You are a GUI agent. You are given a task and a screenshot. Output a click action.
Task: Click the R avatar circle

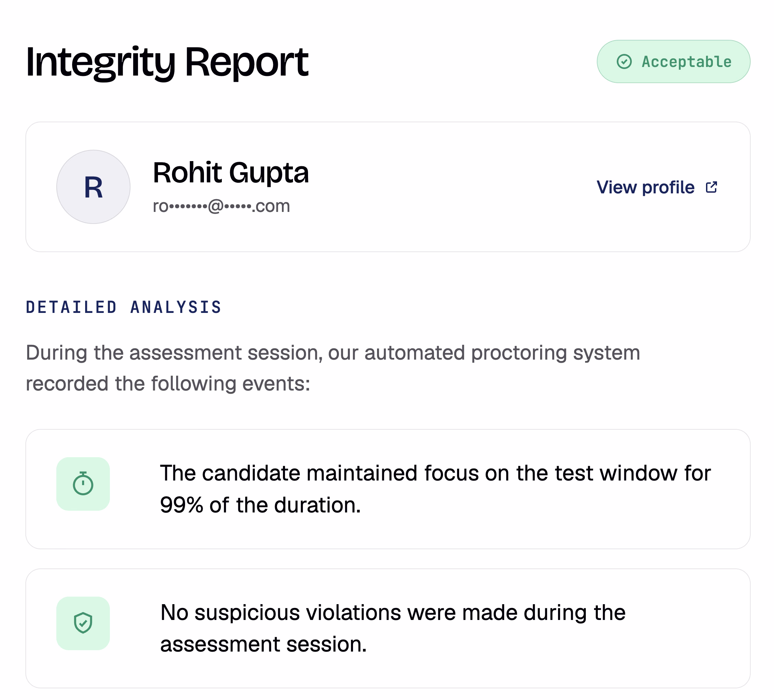[x=93, y=187]
